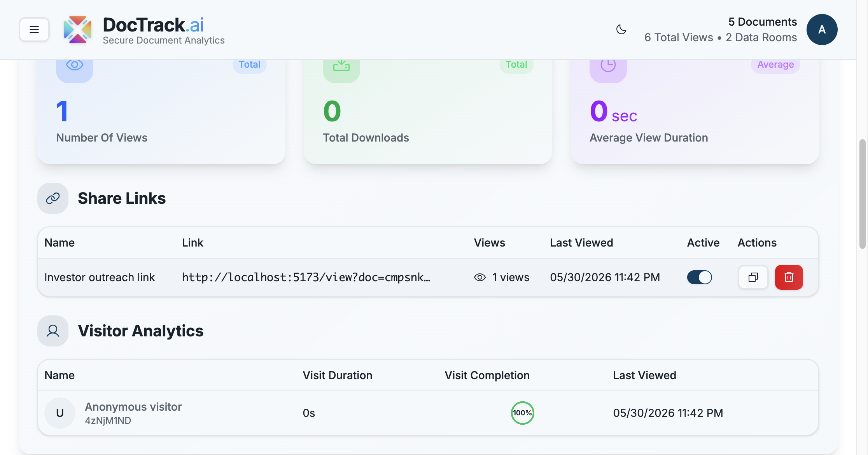Click the 1 views count text
Image resolution: width=868 pixels, height=455 pixels.
(511, 277)
